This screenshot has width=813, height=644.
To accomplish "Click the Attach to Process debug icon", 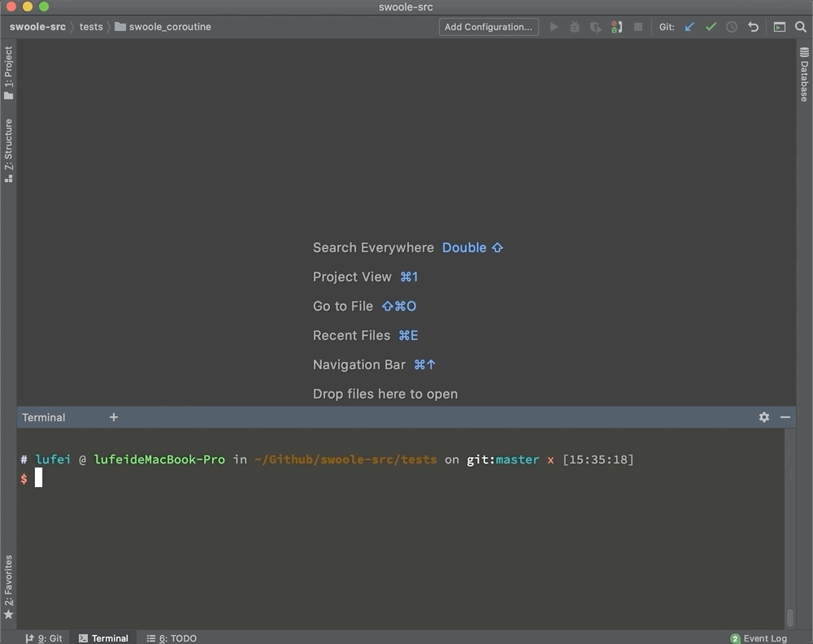I will 617,27.
